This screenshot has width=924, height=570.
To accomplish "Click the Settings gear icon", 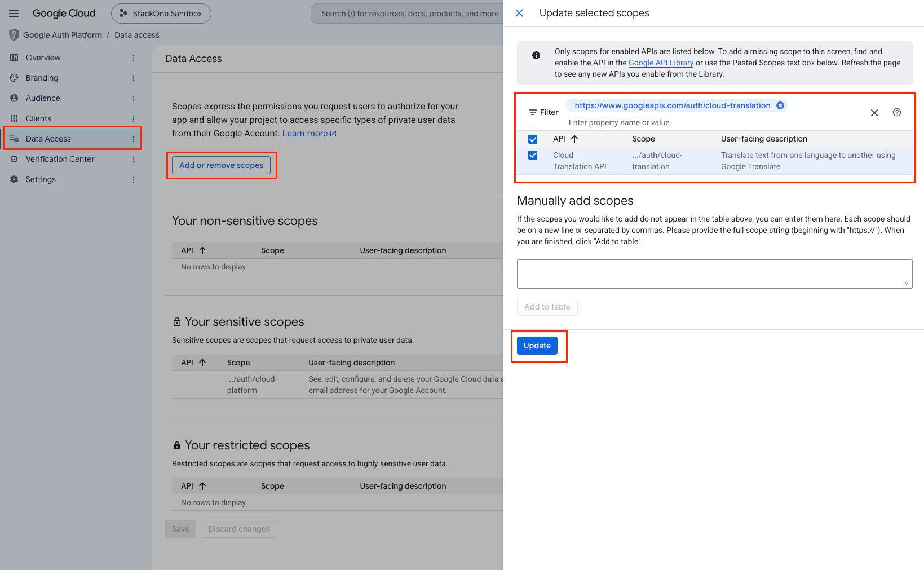I will point(14,179).
